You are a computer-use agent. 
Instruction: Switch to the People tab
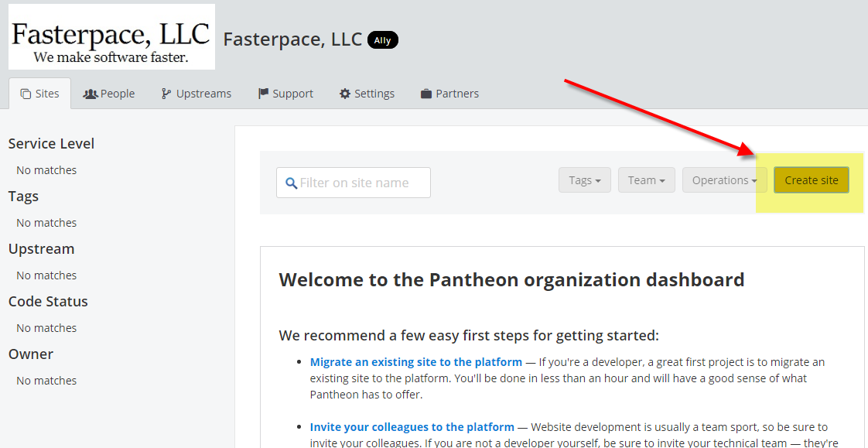tap(109, 94)
